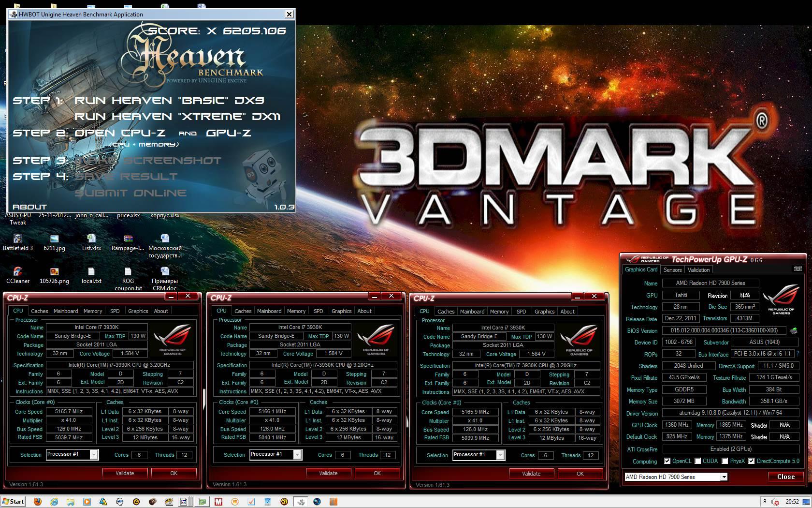The height and width of the screenshot is (508, 812).
Task: Toggle the DirectCompute 5.0 checkbox
Action: (x=752, y=461)
